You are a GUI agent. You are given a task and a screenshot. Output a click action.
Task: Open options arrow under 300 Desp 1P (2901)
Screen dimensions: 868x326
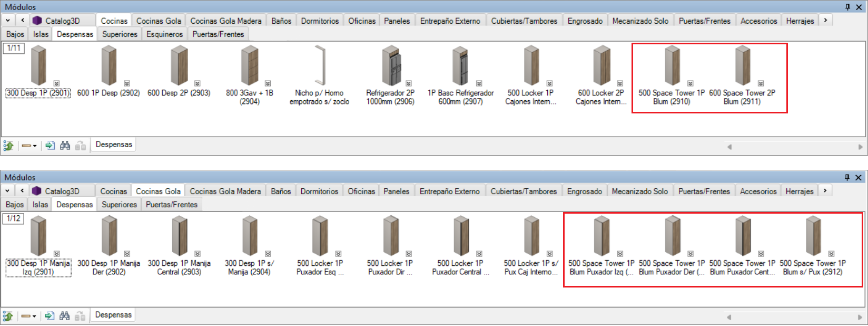pyautogui.click(x=56, y=83)
